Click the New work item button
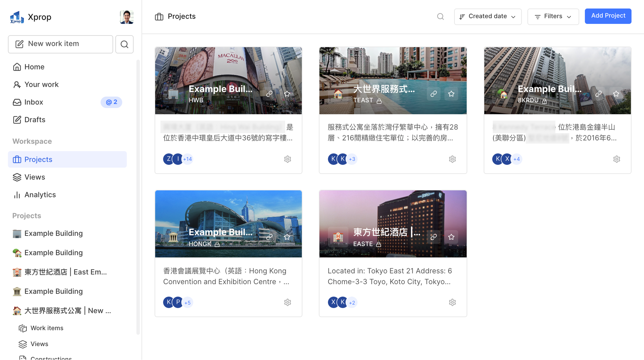Viewport: 644px width, 360px height. [x=61, y=44]
